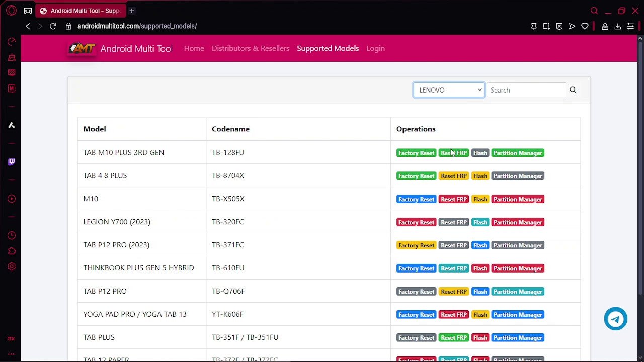This screenshot has height=362, width=644.
Task: Select codename TB-371FC
Action: coord(228,245)
